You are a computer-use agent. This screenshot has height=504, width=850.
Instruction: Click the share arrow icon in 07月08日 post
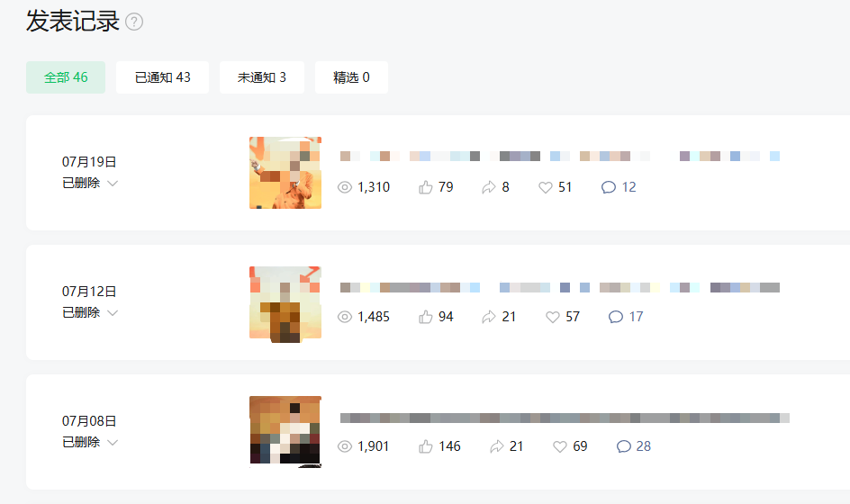click(x=496, y=446)
